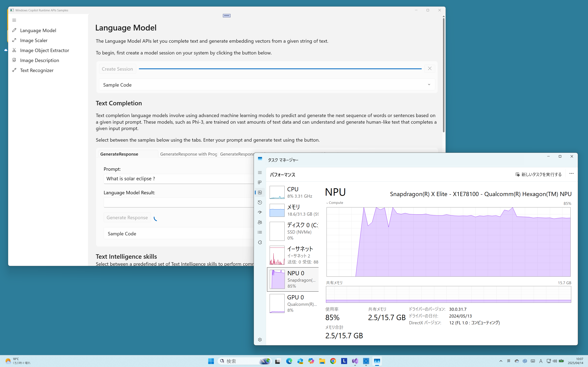Open the Compute graph dropdown in NPU view
588x367 pixels.
tap(335, 203)
